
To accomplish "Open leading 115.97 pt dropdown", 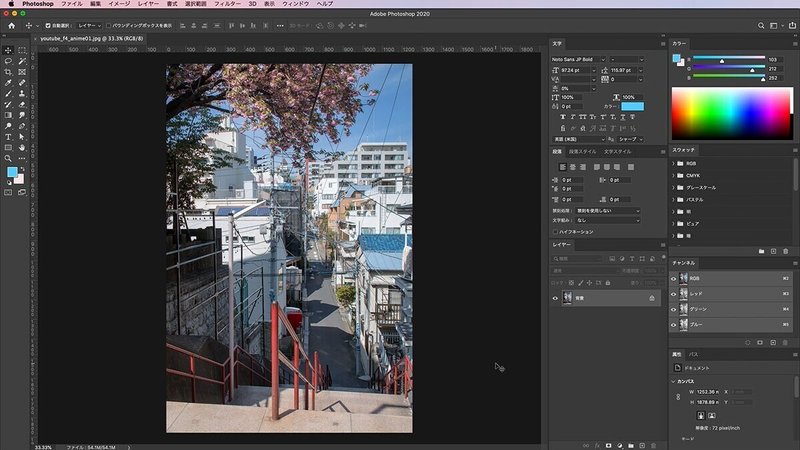I will [x=641, y=70].
